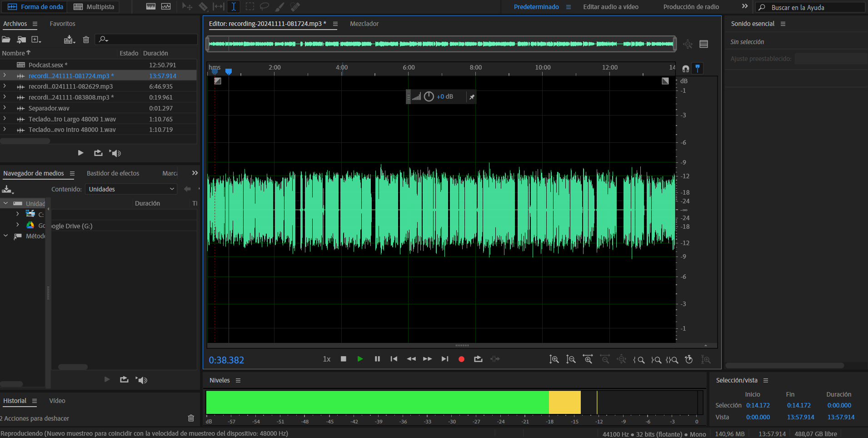Click zoom to selection icon
Viewport: 868px width, 438px height.
(x=672, y=360)
